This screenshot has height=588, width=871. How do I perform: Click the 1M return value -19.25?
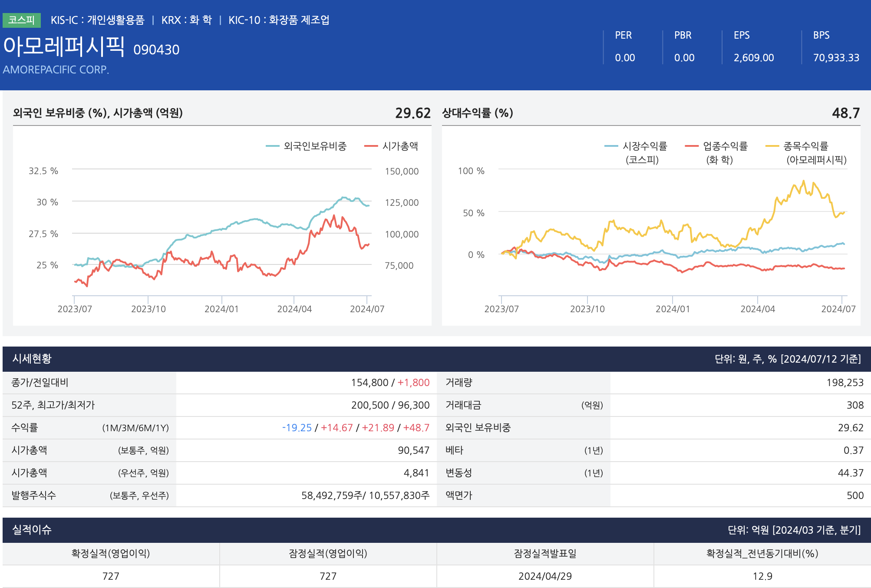(x=297, y=428)
